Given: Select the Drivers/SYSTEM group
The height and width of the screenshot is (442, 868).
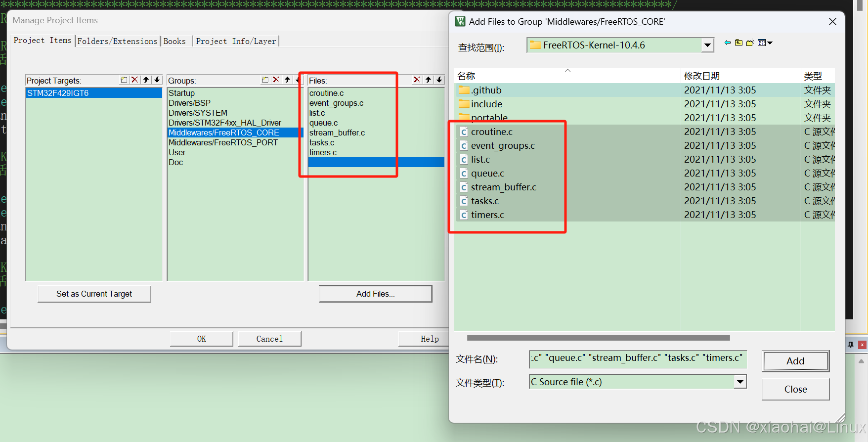Looking at the screenshot, I should [x=198, y=113].
